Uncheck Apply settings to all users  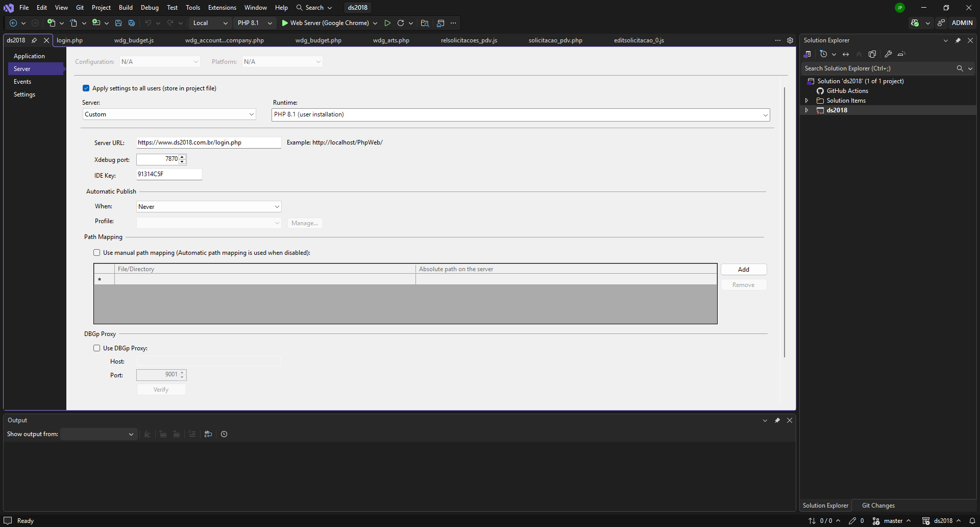[86, 88]
